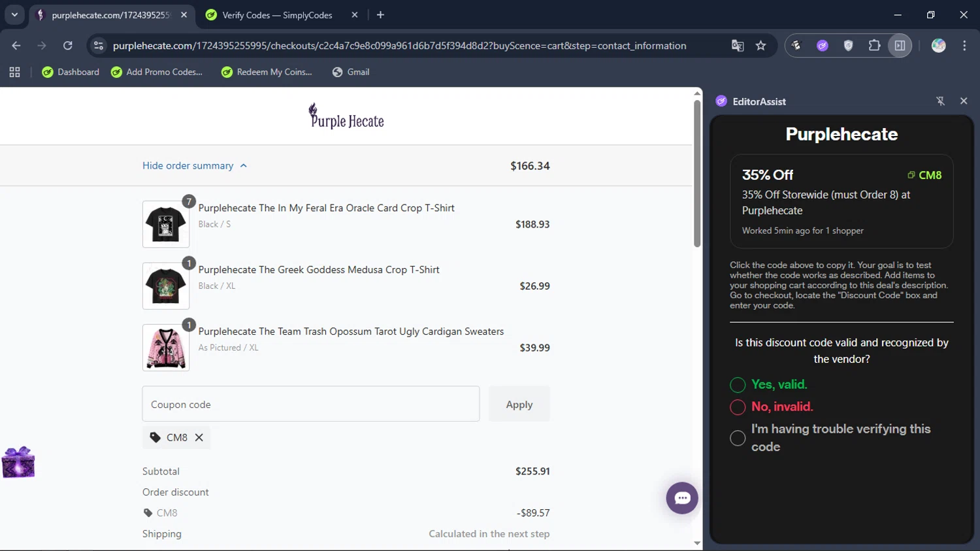
Task: Open the Chrome three-dot menu
Action: 964,46
